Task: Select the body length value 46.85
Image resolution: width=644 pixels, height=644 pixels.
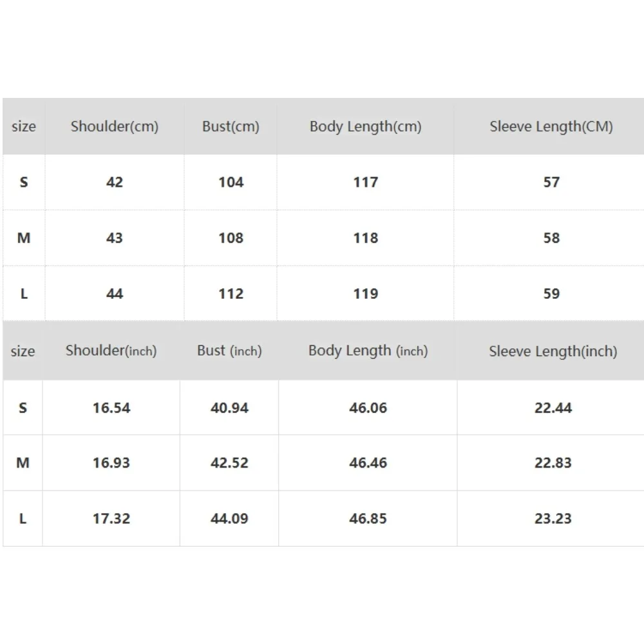Action: [x=368, y=518]
